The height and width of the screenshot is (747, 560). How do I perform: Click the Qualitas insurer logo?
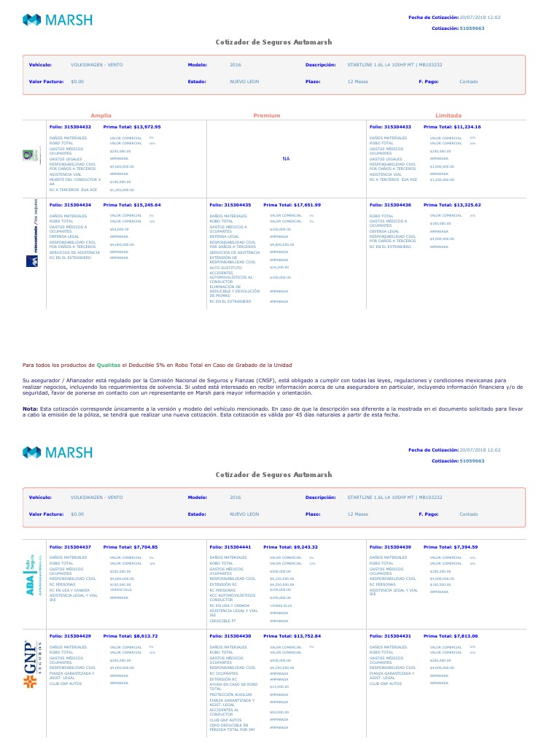click(32, 155)
